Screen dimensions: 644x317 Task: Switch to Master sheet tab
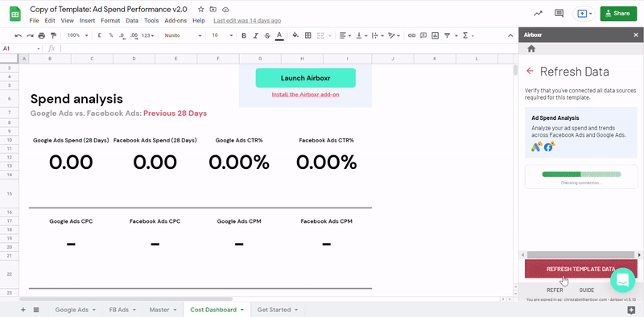point(163,310)
